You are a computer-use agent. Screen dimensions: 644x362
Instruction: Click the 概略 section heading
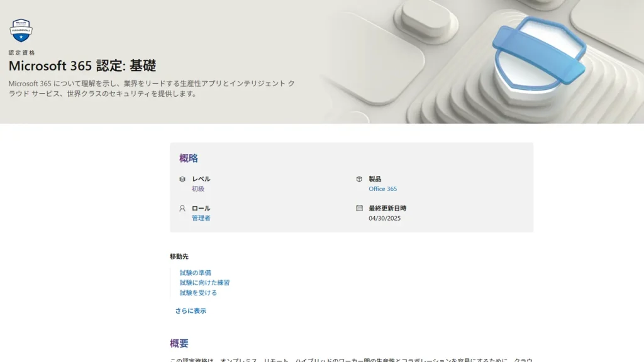(189, 158)
